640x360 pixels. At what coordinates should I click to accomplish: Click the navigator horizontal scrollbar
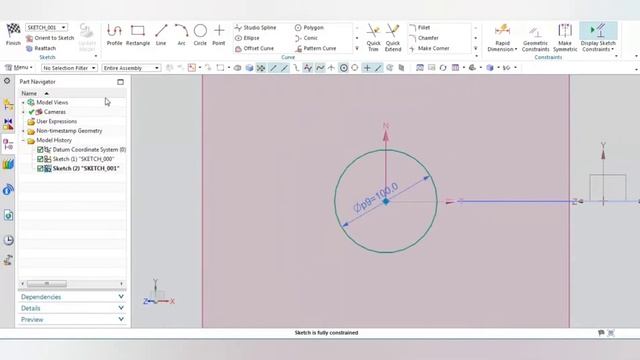(47, 284)
